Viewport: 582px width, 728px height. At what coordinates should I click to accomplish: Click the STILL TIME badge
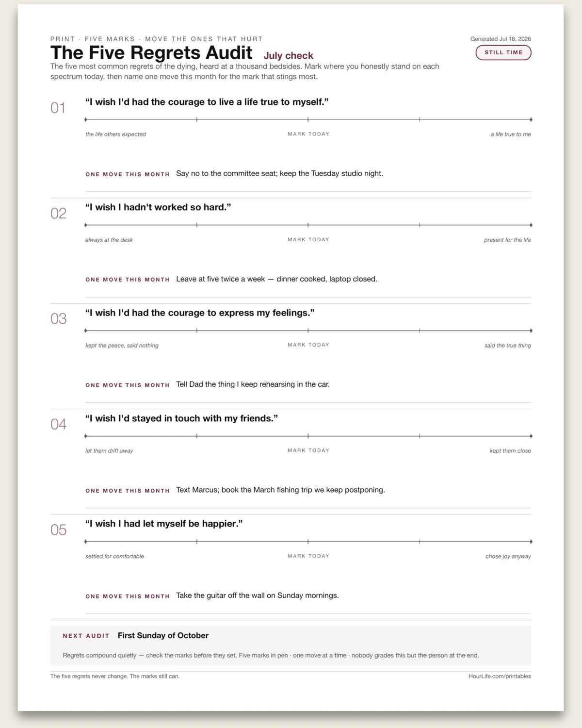tap(503, 52)
